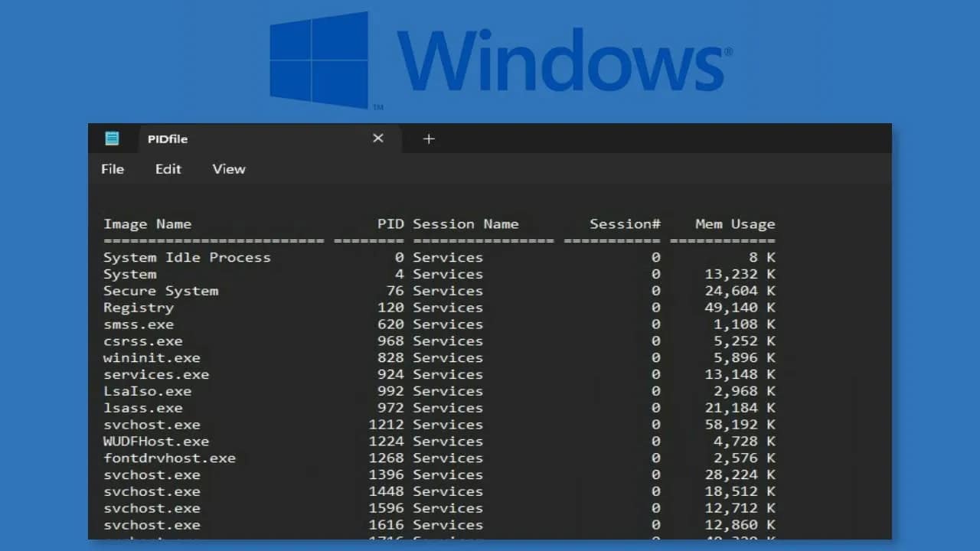Close the PIDfile tab with the X
This screenshot has width=980, height=551.
[377, 139]
